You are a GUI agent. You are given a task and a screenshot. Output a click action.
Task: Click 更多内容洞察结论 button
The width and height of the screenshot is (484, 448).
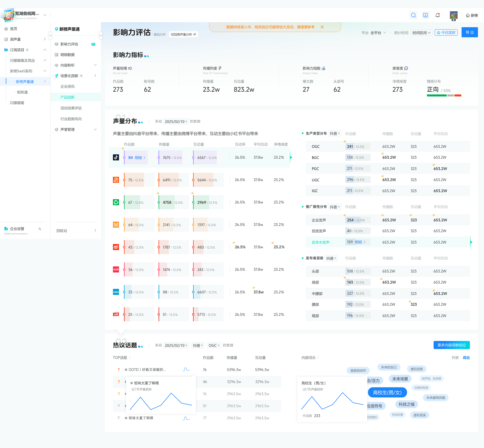coord(451,345)
